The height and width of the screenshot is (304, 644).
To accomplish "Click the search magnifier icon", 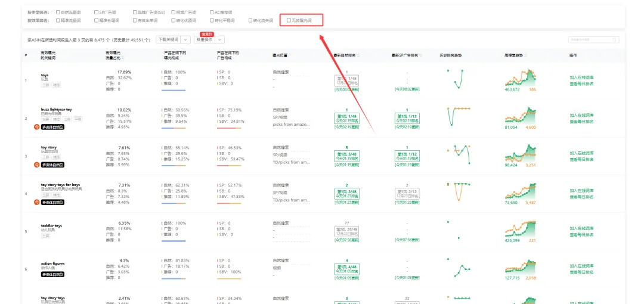I will [x=615, y=40].
